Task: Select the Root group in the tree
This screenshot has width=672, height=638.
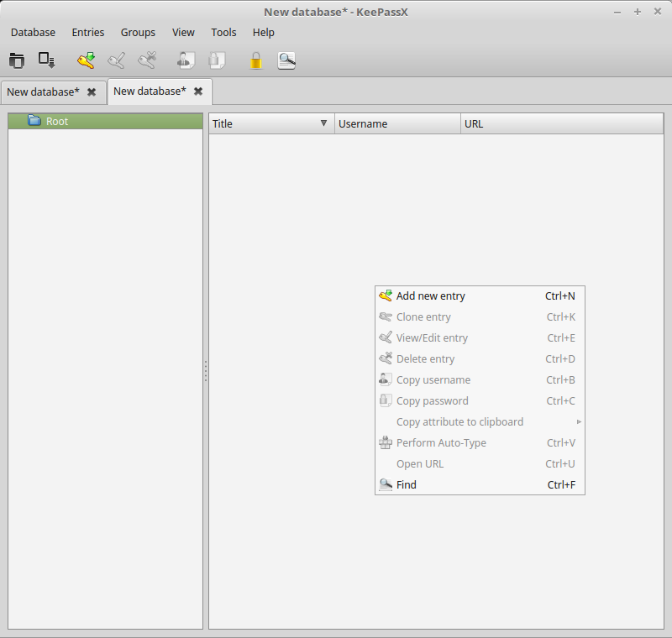Action: pyautogui.click(x=57, y=121)
